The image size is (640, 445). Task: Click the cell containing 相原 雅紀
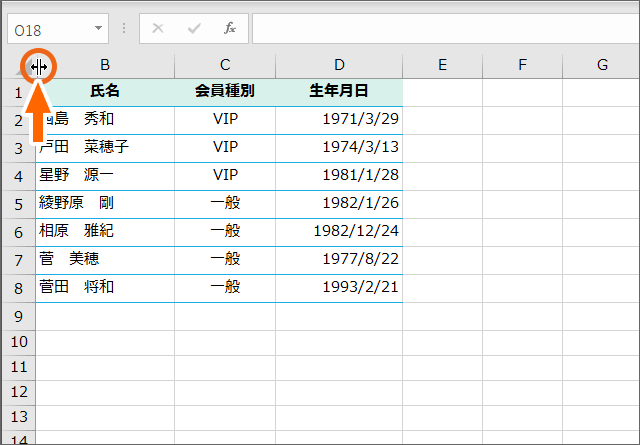point(105,232)
